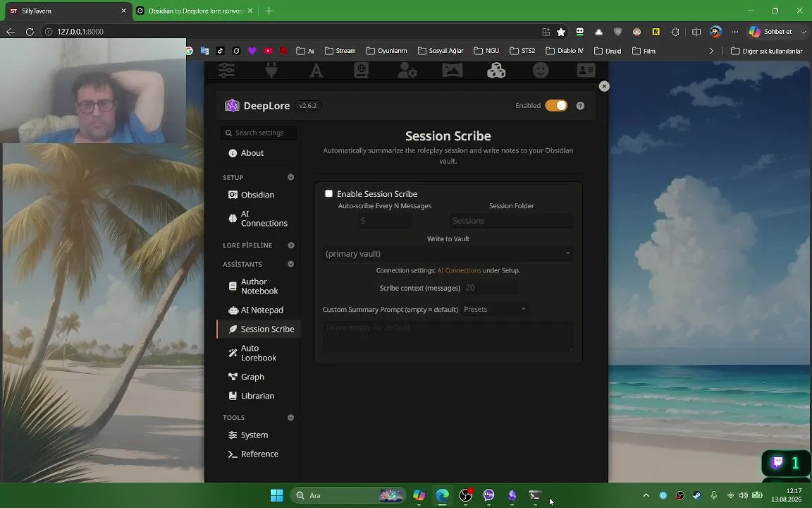Open the character management card icon
Image resolution: width=812 pixels, height=508 pixels.
point(586,69)
